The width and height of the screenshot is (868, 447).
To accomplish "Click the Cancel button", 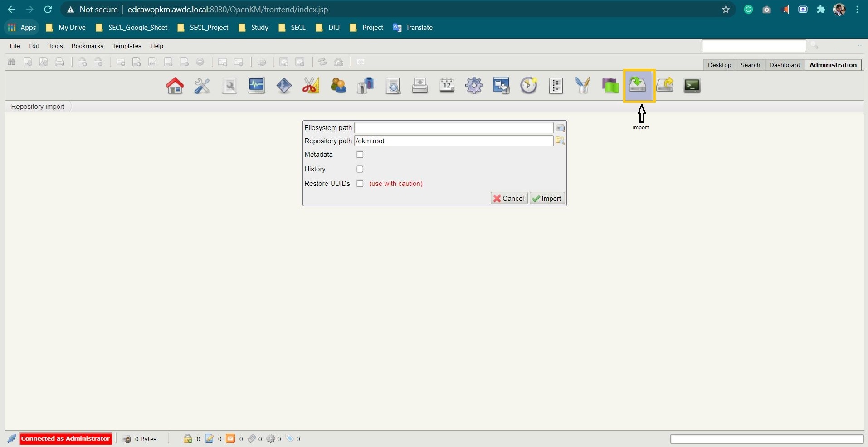I will tap(509, 199).
